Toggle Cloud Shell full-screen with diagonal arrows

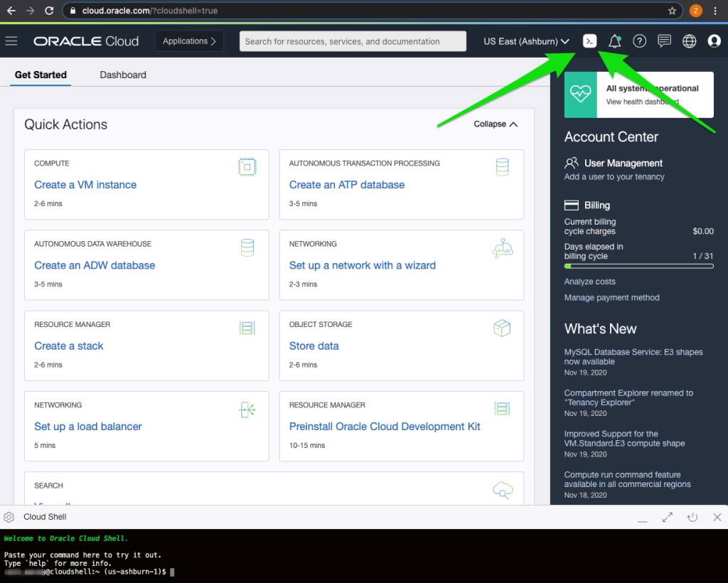pyautogui.click(x=667, y=517)
